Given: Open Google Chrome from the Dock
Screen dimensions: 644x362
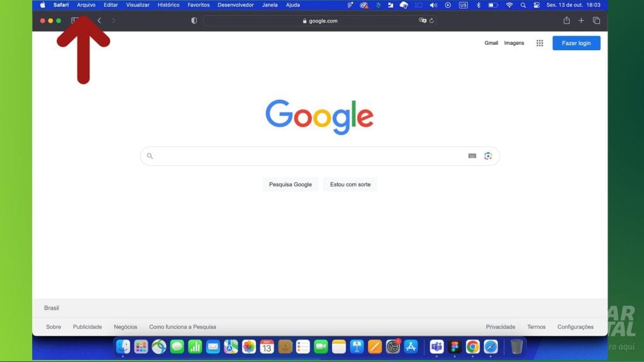Looking at the screenshot, I should (x=473, y=347).
